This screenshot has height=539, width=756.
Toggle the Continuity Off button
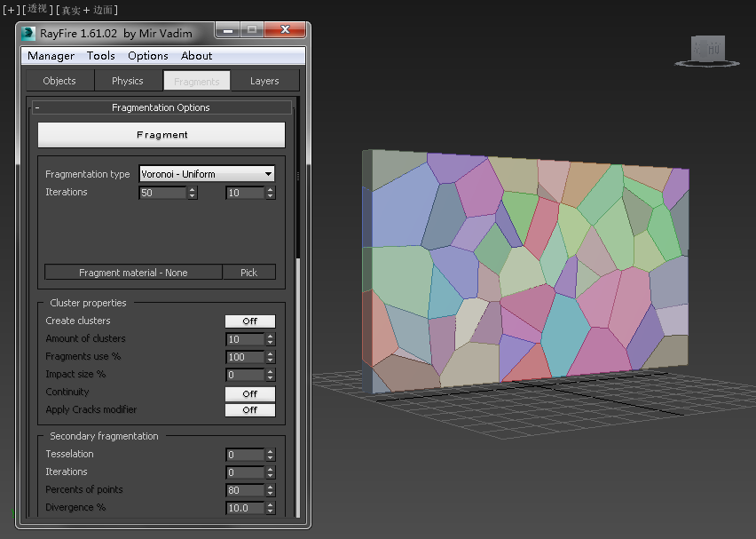pyautogui.click(x=249, y=393)
